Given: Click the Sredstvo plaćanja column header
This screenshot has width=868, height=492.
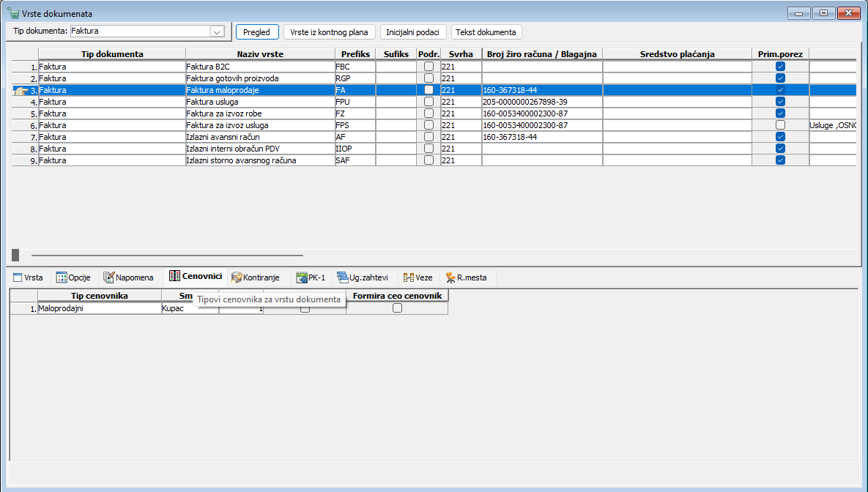Looking at the screenshot, I should tap(677, 53).
